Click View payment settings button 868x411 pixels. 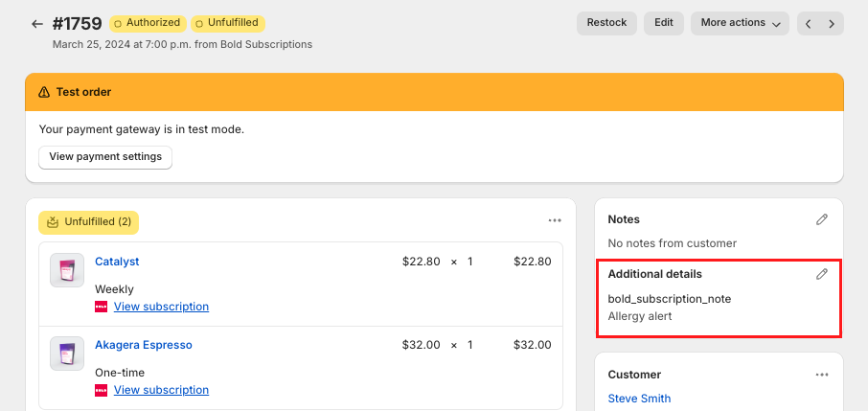(x=105, y=157)
